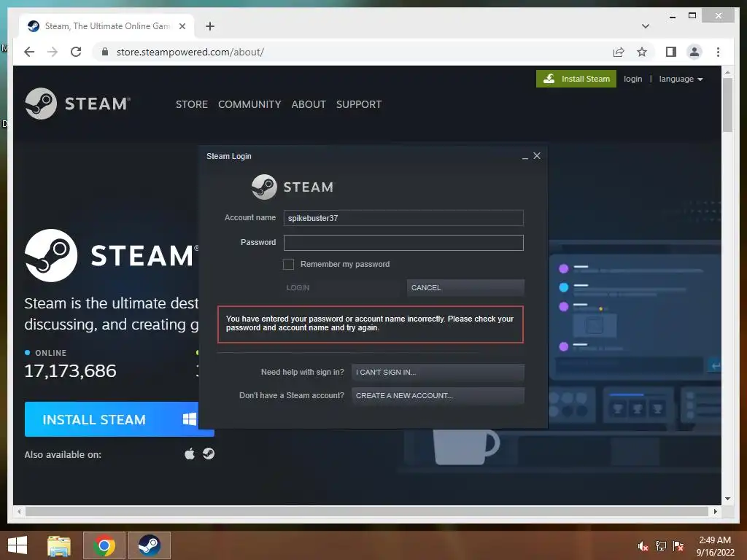Minimize the Steam Login dialog
Viewport: 747px width, 560px height.
525,157
